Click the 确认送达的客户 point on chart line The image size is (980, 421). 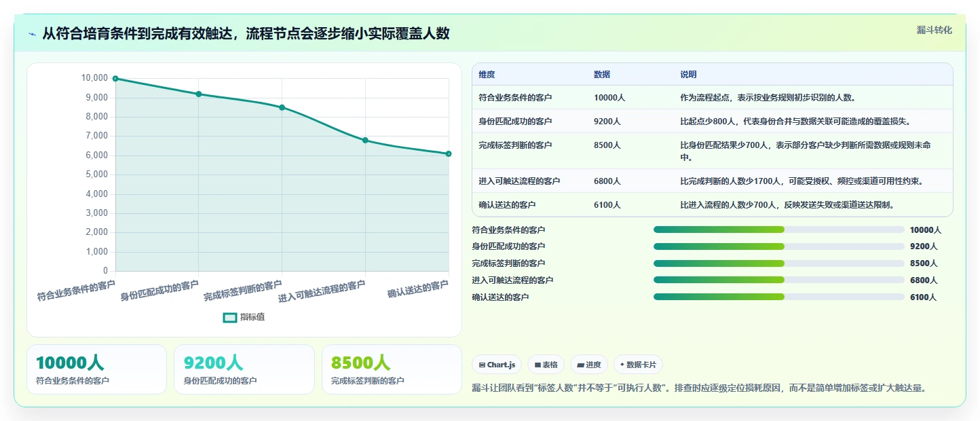tap(449, 153)
